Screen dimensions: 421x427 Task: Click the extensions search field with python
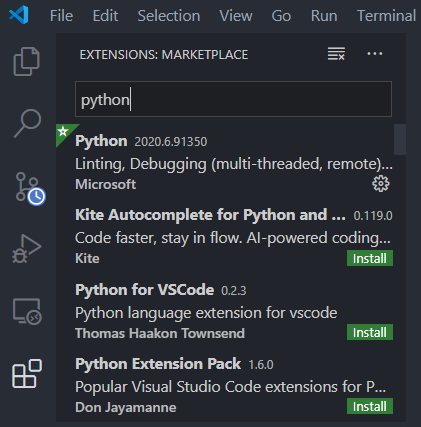pyautogui.click(x=233, y=99)
